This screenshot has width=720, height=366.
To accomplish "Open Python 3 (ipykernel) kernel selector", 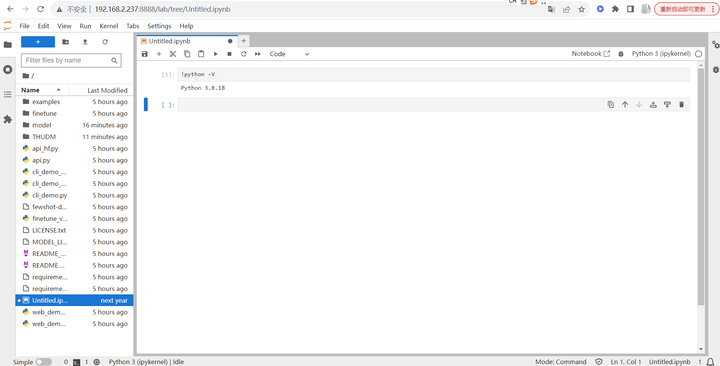I will 661,54.
